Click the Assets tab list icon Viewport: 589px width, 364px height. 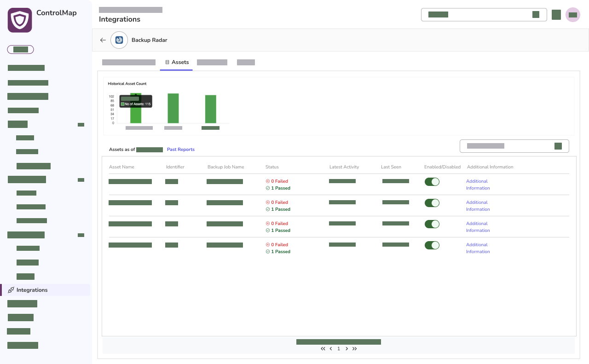tap(167, 62)
